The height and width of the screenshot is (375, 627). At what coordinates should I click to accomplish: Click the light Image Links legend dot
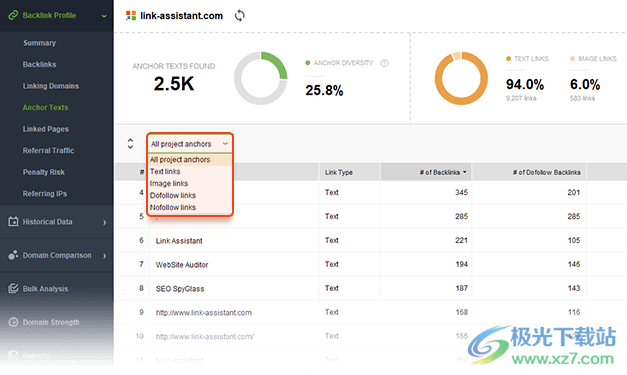[572, 59]
